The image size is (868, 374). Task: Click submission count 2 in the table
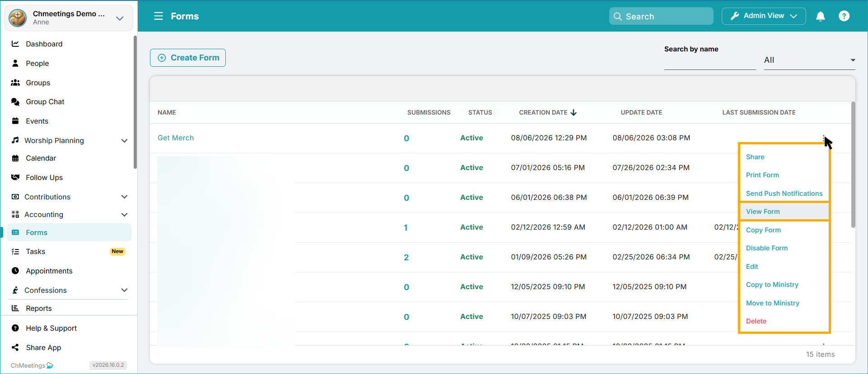406,257
